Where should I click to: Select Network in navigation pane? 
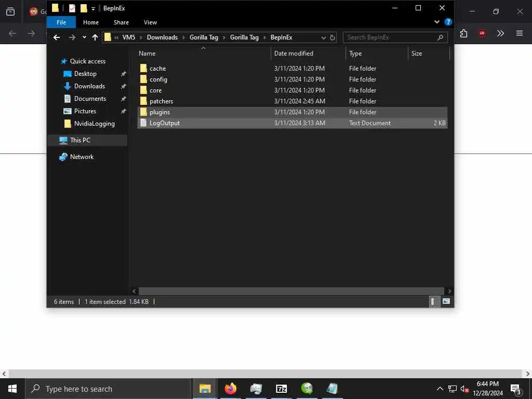82,157
